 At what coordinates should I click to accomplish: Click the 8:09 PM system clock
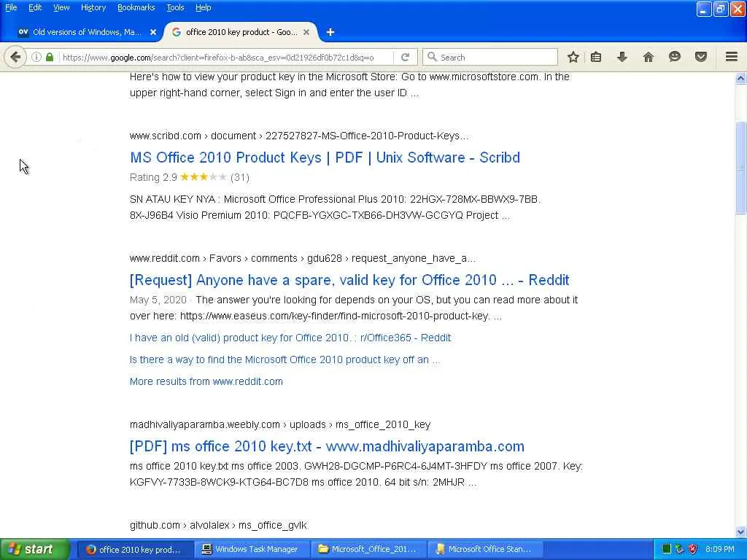pyautogui.click(x=720, y=549)
